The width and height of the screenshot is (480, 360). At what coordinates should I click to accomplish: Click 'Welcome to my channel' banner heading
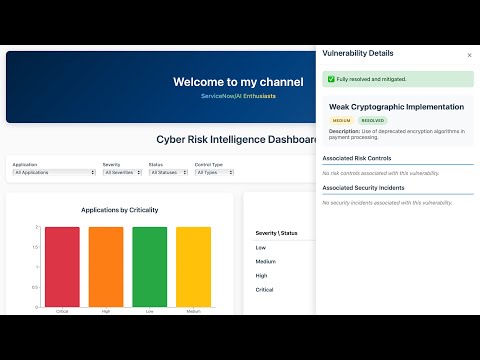238,82
